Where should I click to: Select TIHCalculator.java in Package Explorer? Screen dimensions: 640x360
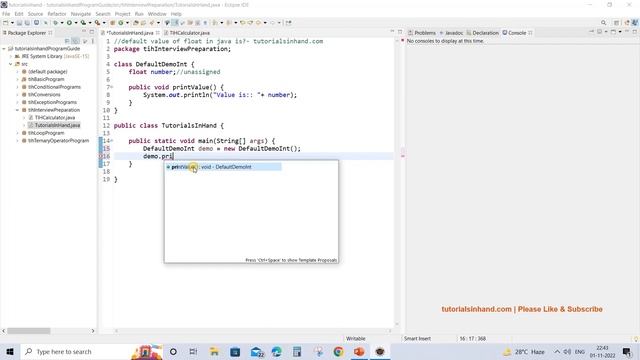point(55,118)
